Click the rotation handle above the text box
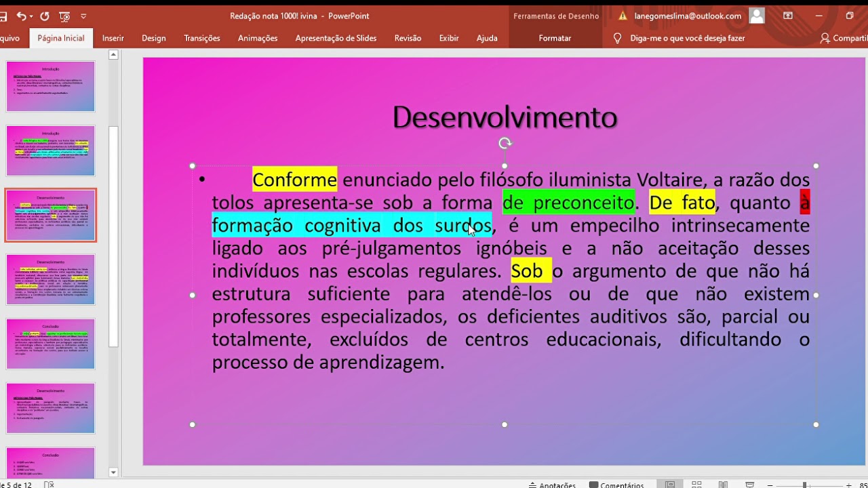 pos(505,143)
